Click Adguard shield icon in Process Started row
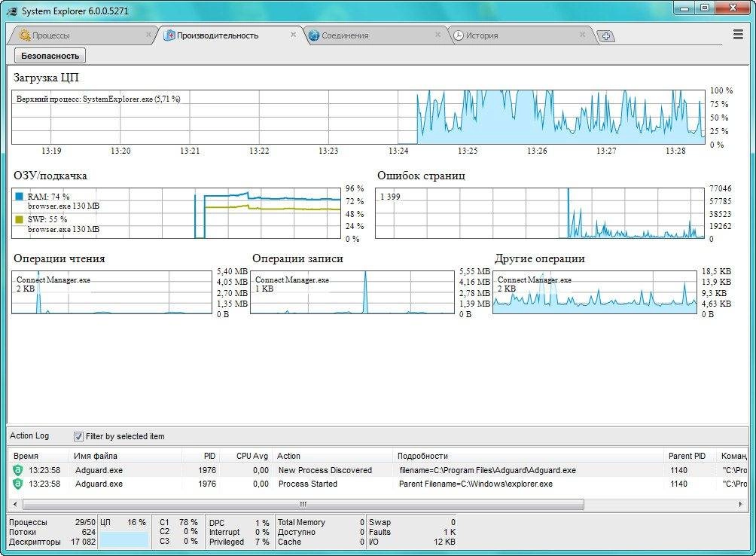The image size is (756, 556). tap(18, 484)
